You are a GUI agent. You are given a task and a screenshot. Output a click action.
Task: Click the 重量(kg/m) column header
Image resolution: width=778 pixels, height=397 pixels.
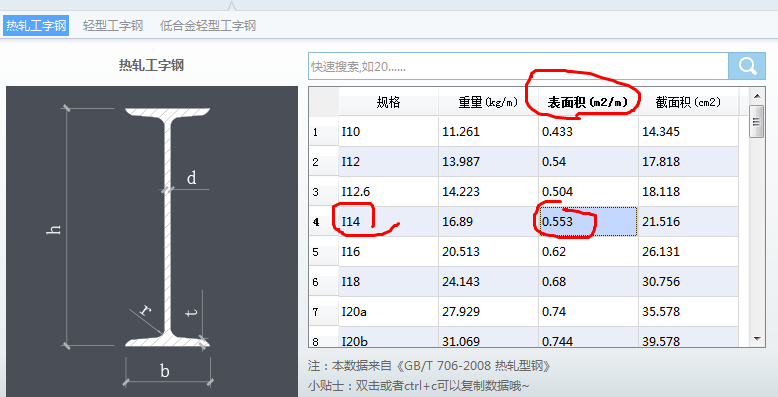[x=488, y=102]
